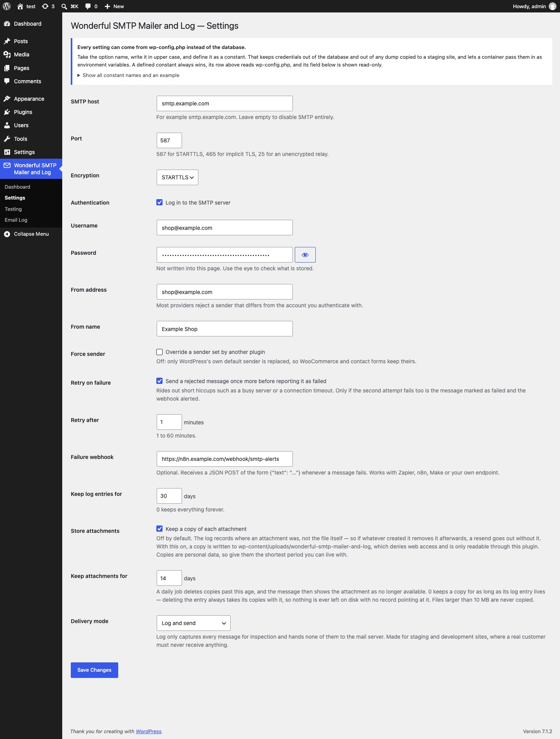This screenshot has width=560, height=739.
Task: Click the plus New icon
Action: coord(107,6)
